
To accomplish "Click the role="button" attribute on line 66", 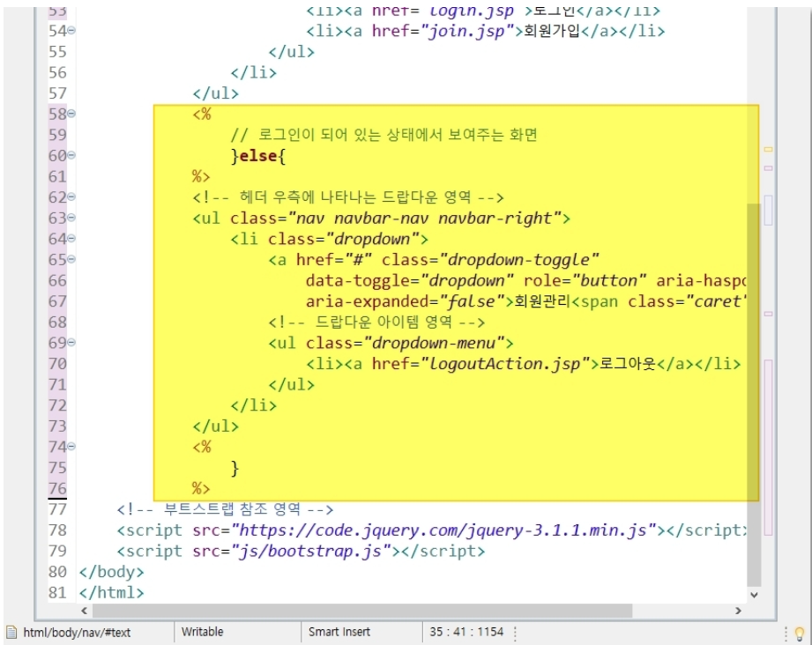I will (585, 280).
